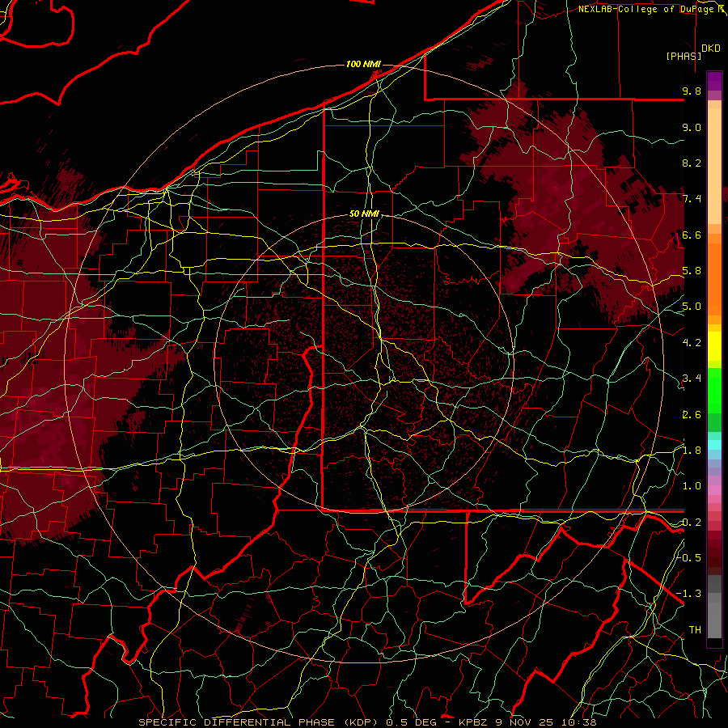Click the 0.2 legend value
The width and height of the screenshot is (728, 728).
[692, 523]
